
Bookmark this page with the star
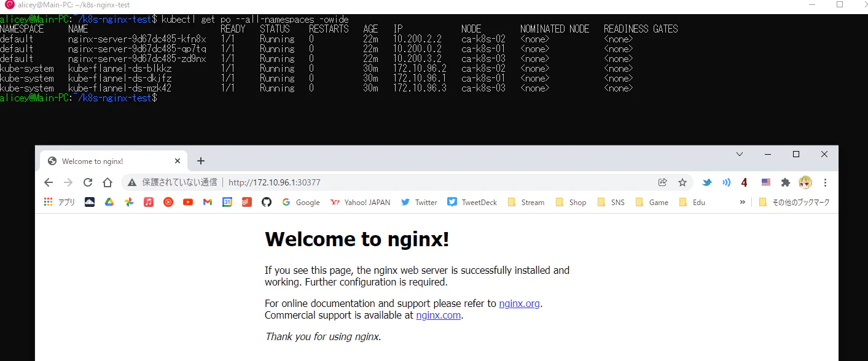682,182
